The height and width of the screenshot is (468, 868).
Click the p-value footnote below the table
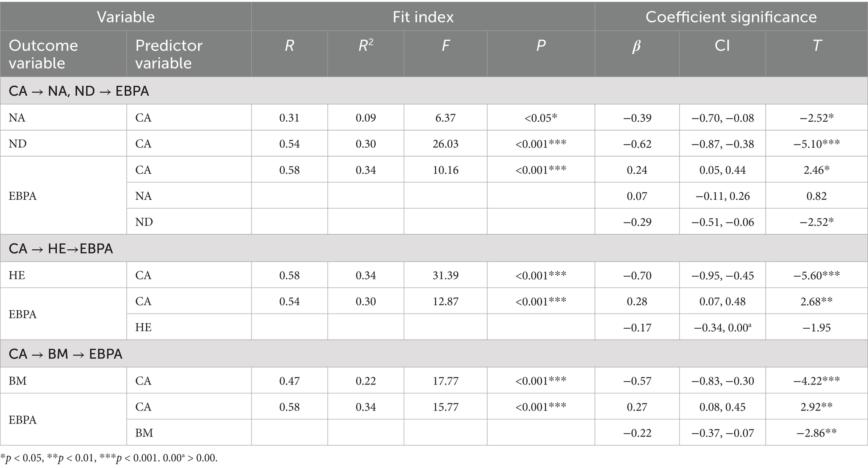109,458
